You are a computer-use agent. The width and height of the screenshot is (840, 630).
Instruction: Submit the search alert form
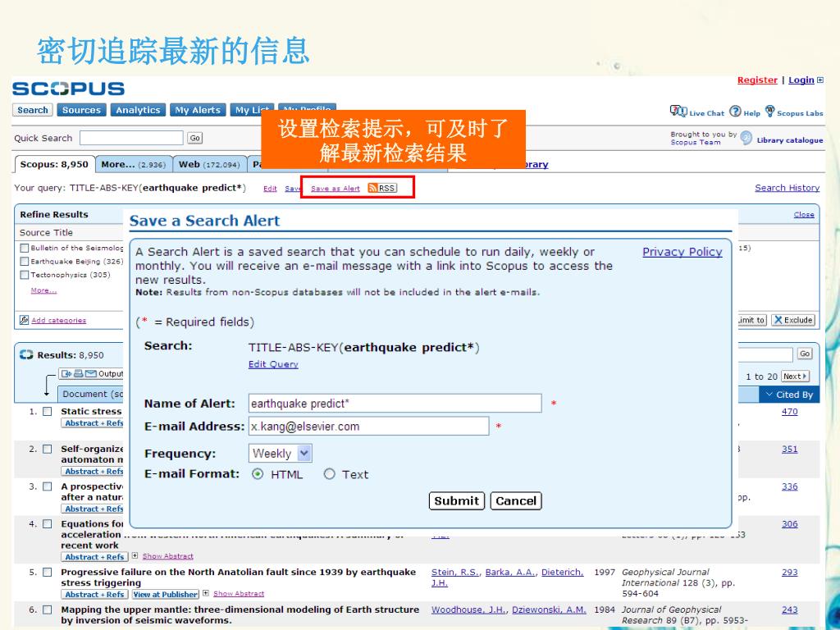click(x=456, y=501)
